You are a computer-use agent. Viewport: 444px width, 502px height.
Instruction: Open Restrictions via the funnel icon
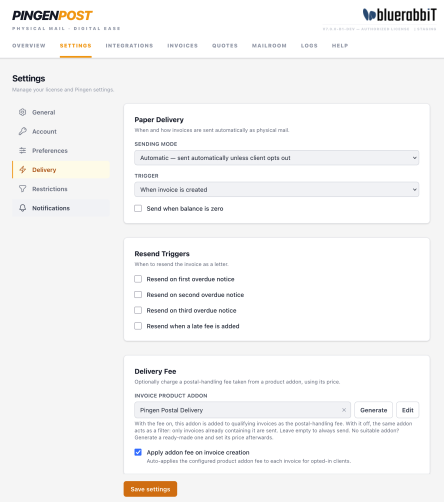[22, 189]
